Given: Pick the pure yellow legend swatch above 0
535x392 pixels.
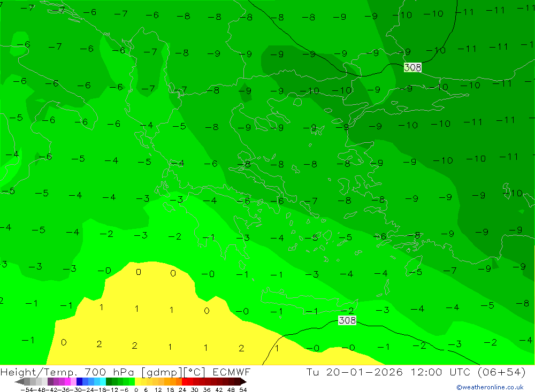Looking at the screenshot, I should point(138,382).
